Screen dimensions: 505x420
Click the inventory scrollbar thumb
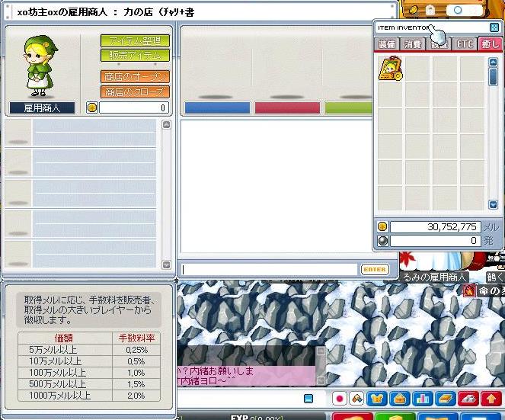[x=493, y=77]
